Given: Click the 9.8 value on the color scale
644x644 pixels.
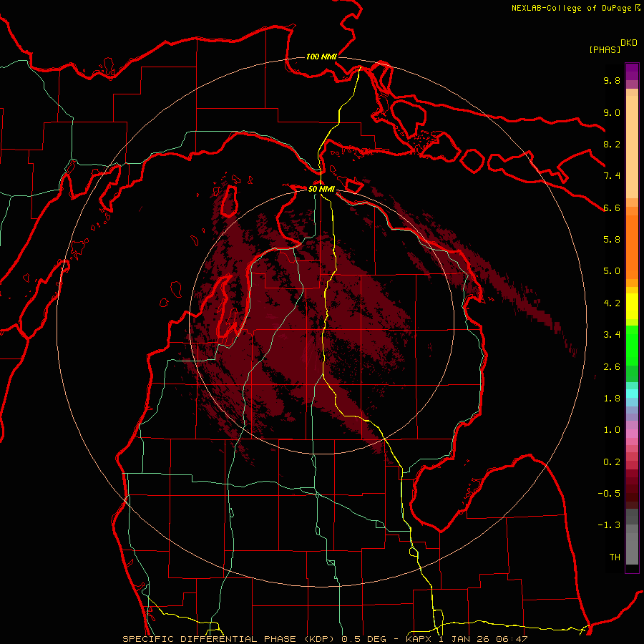Looking at the screenshot, I should pos(612,80).
